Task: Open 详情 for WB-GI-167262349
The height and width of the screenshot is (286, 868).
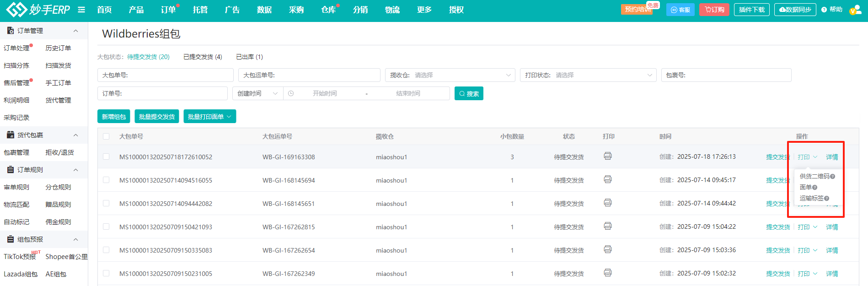Action: click(x=832, y=274)
